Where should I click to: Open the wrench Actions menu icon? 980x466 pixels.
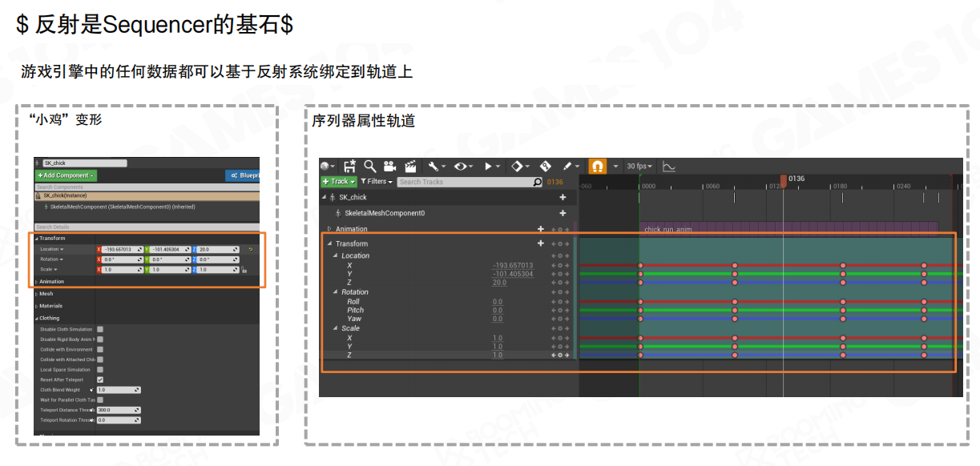tap(434, 167)
